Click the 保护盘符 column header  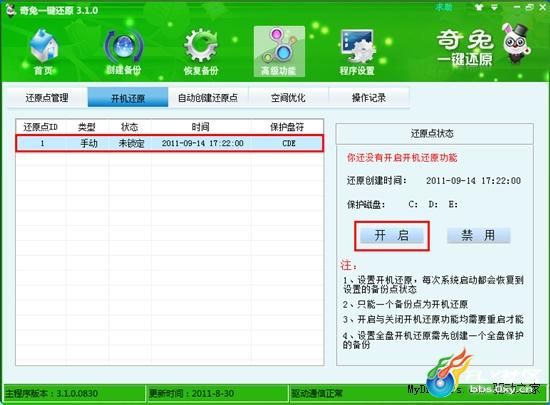coord(287,127)
